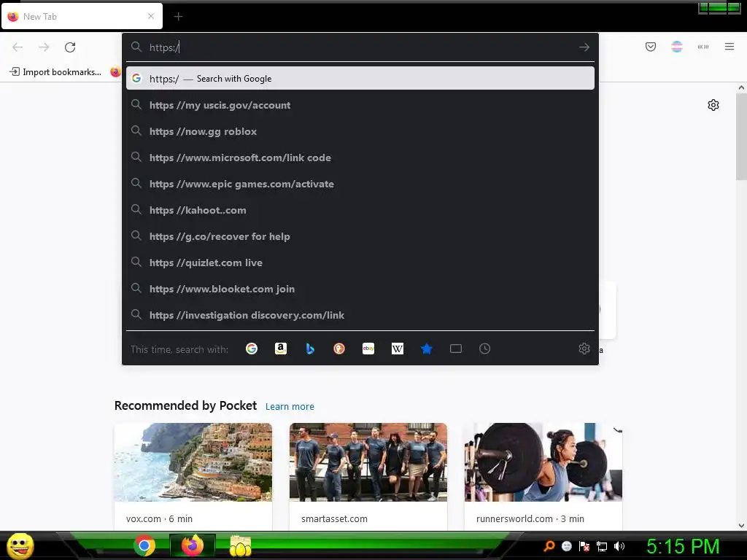This screenshot has height=560, width=747.
Task: Search history using the clock icon
Action: [x=484, y=349]
